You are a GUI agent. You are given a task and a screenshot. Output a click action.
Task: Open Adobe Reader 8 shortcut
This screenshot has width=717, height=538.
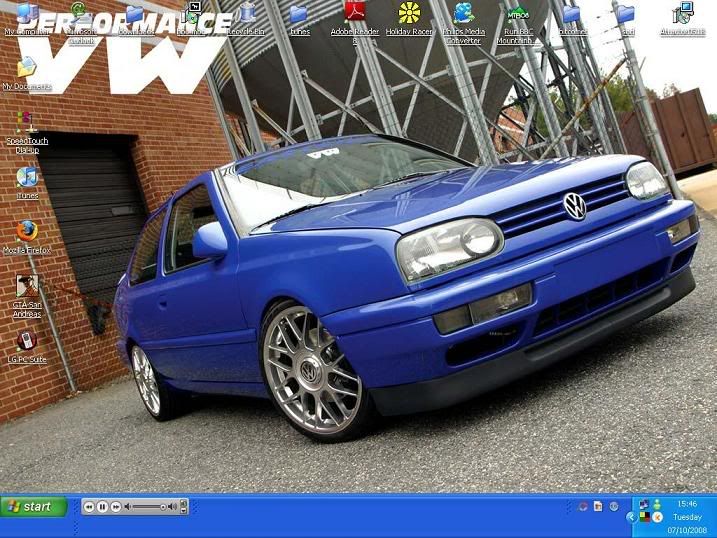[x=355, y=15]
